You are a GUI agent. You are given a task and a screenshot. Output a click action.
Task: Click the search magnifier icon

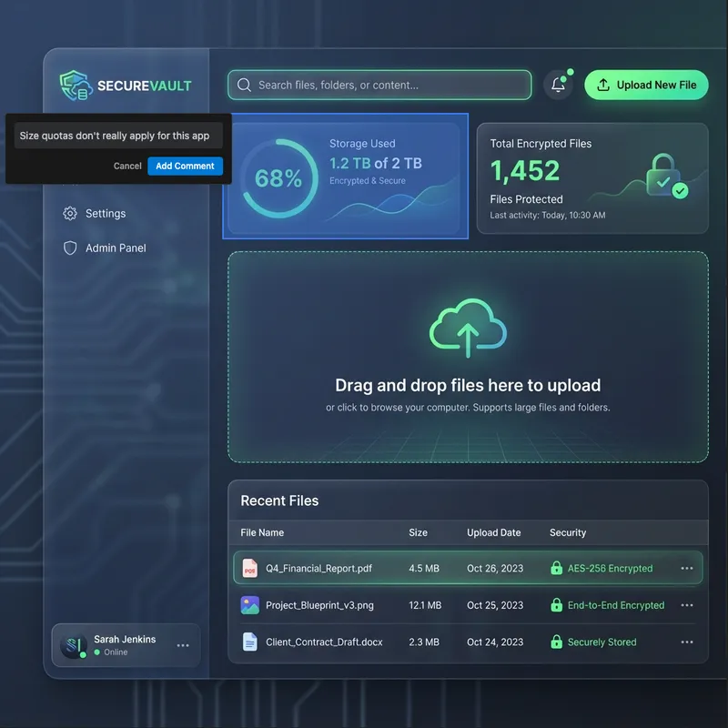point(244,86)
